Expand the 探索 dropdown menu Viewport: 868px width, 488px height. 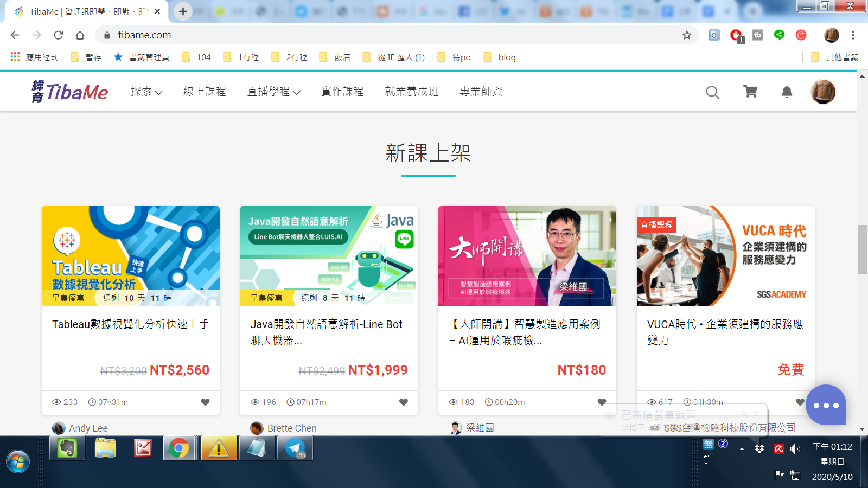click(x=146, y=92)
